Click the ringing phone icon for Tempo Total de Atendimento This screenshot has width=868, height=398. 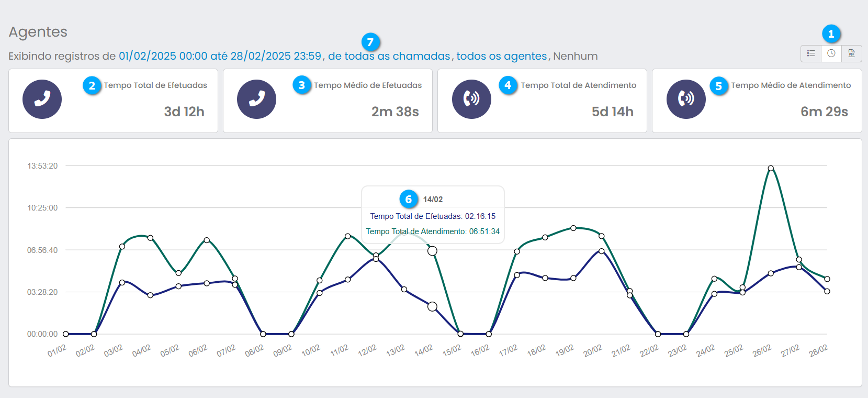pos(471,99)
